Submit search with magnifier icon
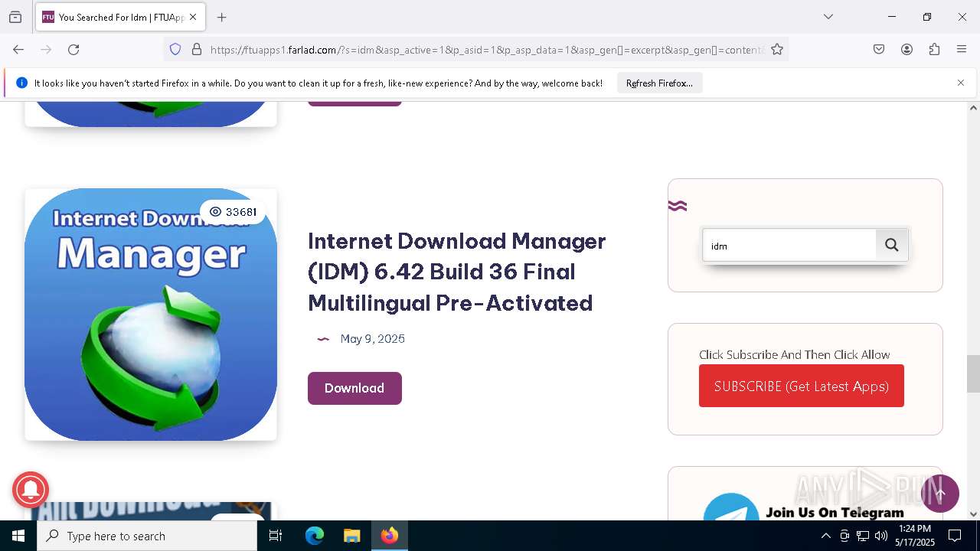The width and height of the screenshot is (980, 551). coord(892,245)
